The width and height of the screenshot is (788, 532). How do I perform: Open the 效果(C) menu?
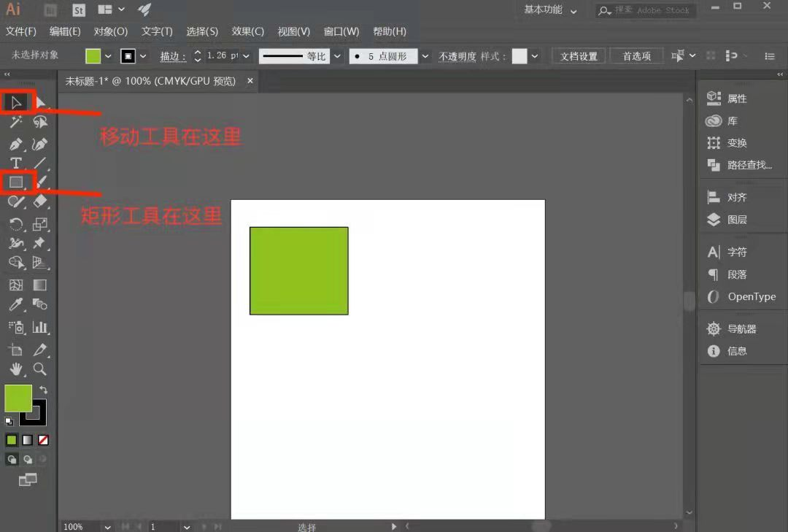(248, 31)
